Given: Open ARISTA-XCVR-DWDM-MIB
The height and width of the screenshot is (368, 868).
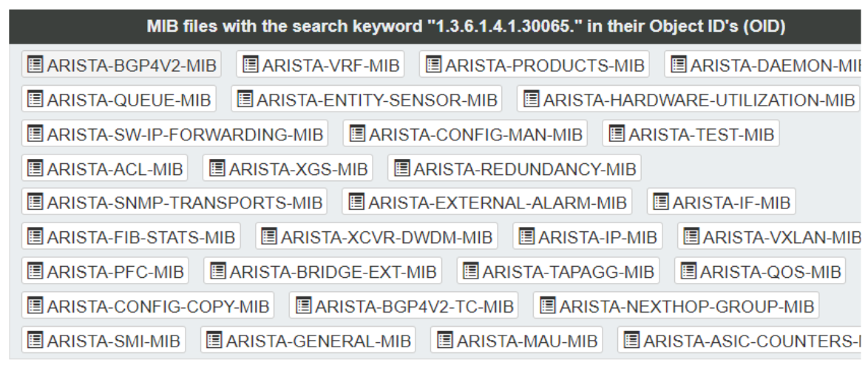Looking at the screenshot, I should coord(376,236).
